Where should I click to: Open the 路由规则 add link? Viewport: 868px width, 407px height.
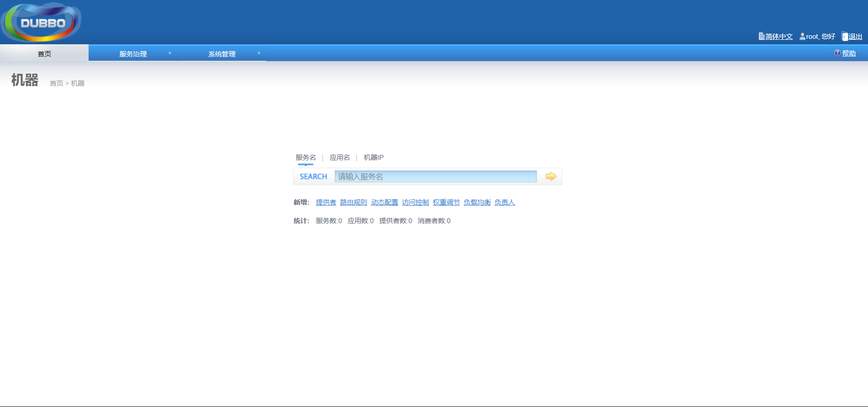tap(354, 202)
